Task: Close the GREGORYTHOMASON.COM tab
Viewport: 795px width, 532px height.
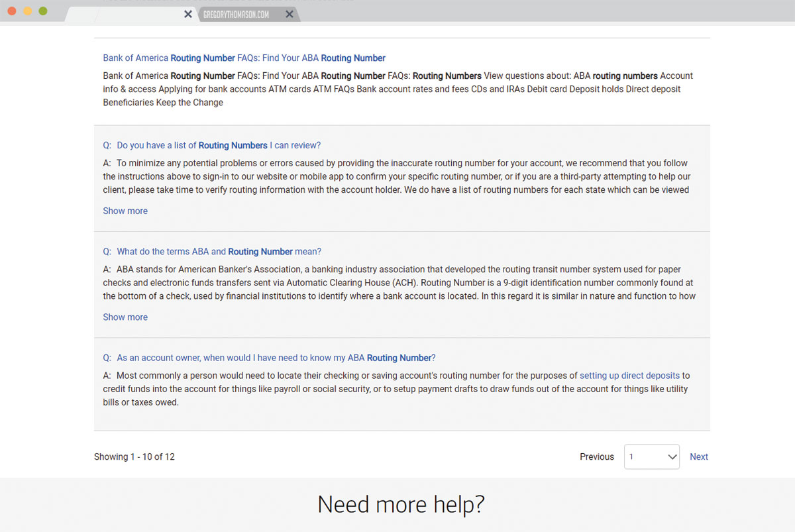Action: pos(289,14)
